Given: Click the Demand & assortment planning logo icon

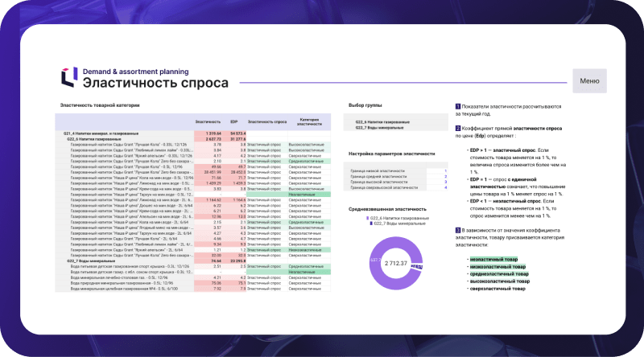Looking at the screenshot, I should 69,77.
